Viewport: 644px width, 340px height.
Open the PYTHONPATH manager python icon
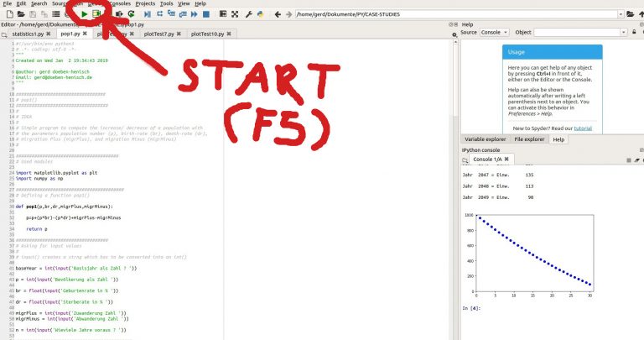click(260, 14)
